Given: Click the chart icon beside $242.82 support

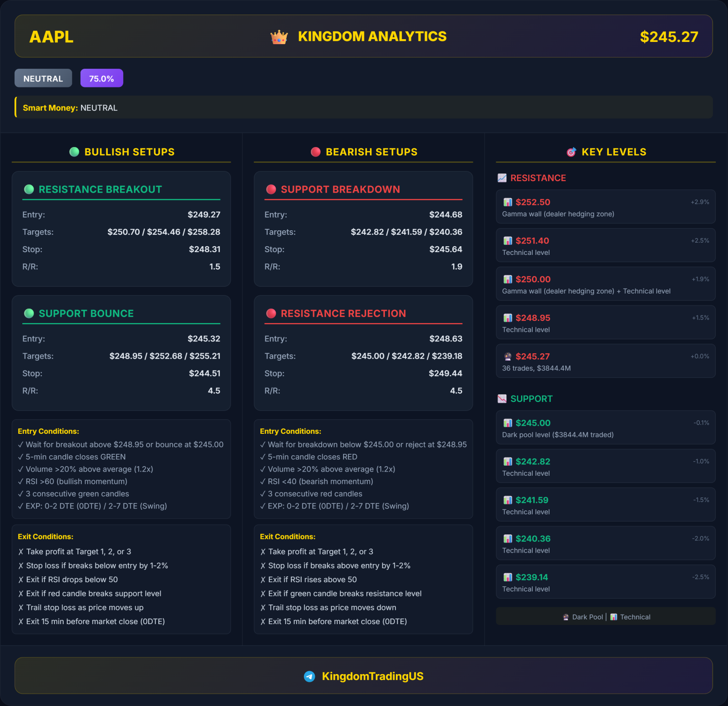Looking at the screenshot, I should (x=508, y=462).
